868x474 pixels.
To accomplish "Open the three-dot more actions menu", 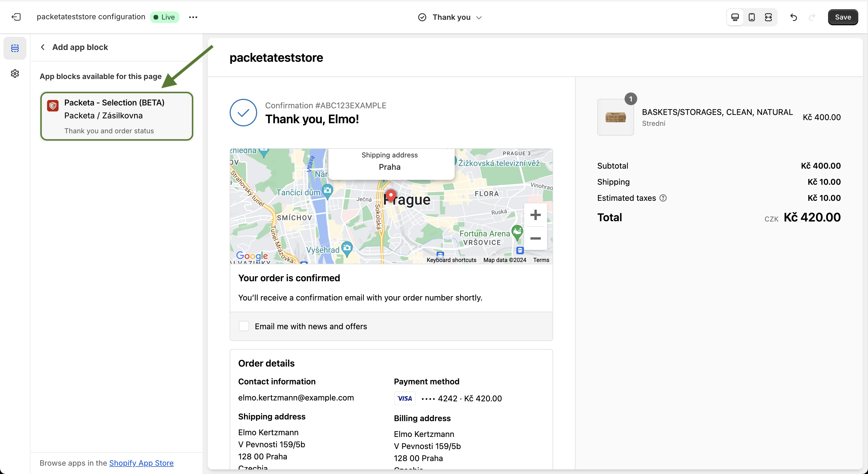I will 193,17.
